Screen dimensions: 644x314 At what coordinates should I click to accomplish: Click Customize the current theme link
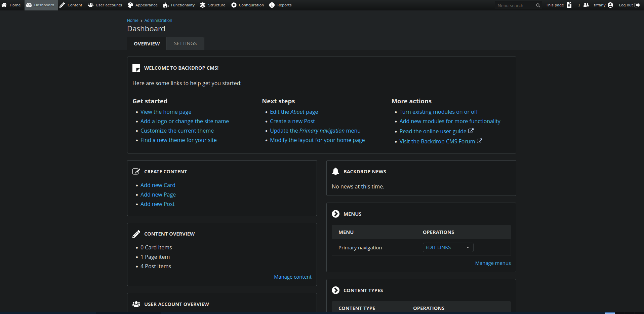(x=177, y=131)
